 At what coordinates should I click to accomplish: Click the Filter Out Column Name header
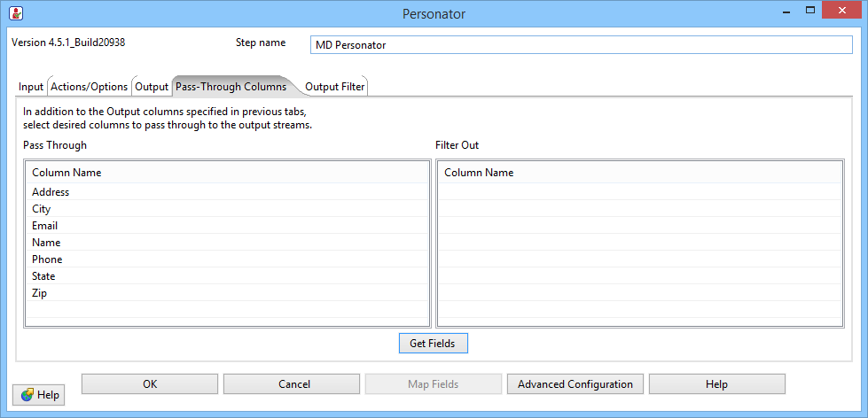(479, 173)
